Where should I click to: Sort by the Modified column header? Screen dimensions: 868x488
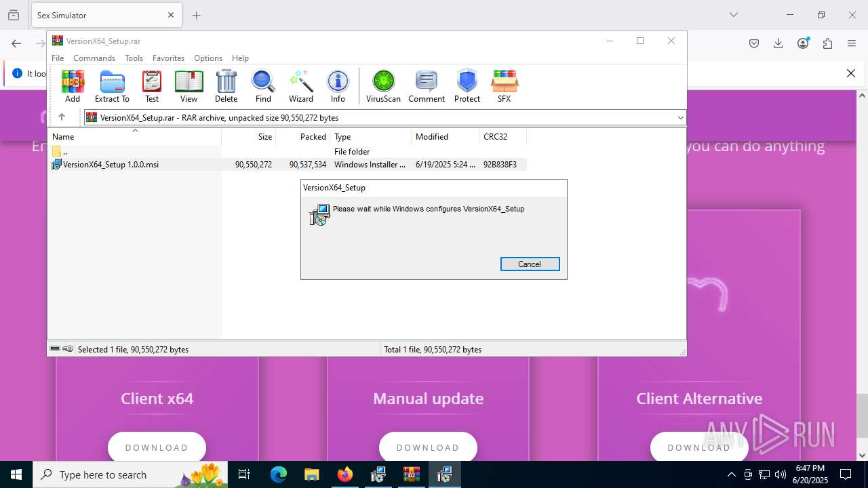point(445,137)
